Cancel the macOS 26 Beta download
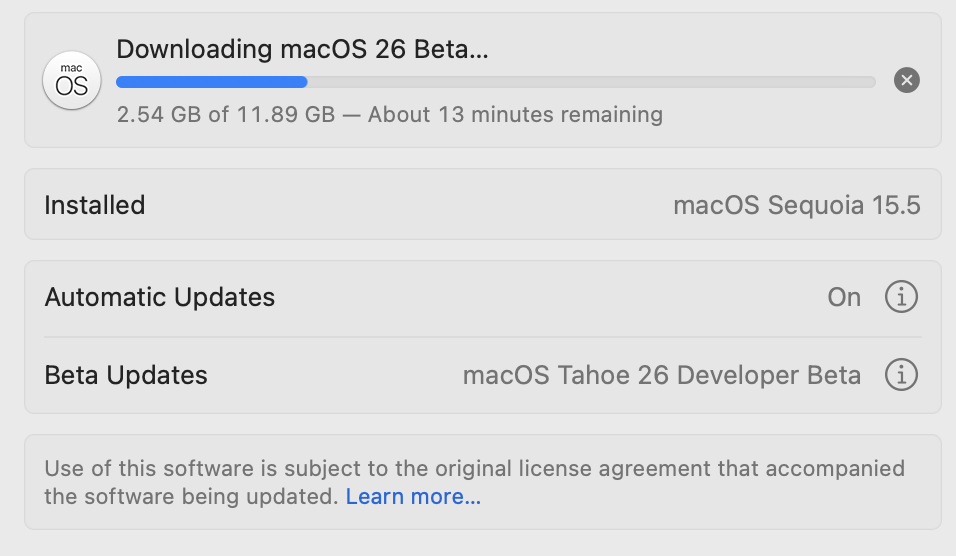The image size is (956, 556). 906,81
